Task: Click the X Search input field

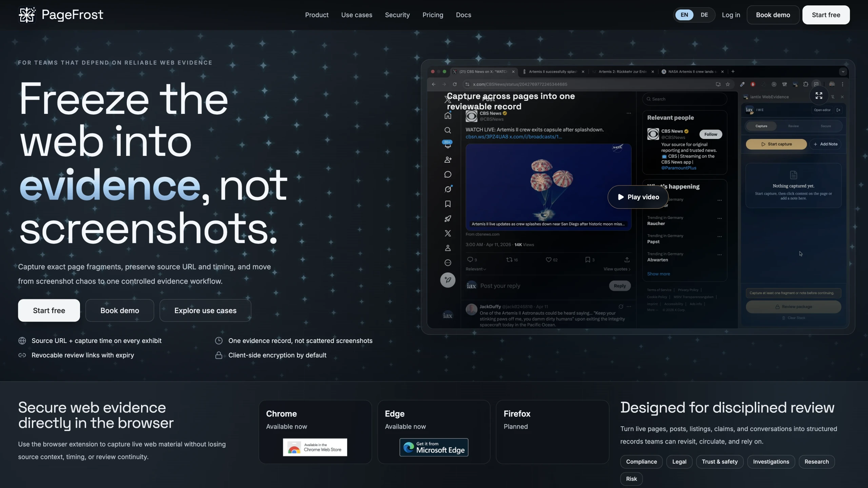Action: point(685,99)
